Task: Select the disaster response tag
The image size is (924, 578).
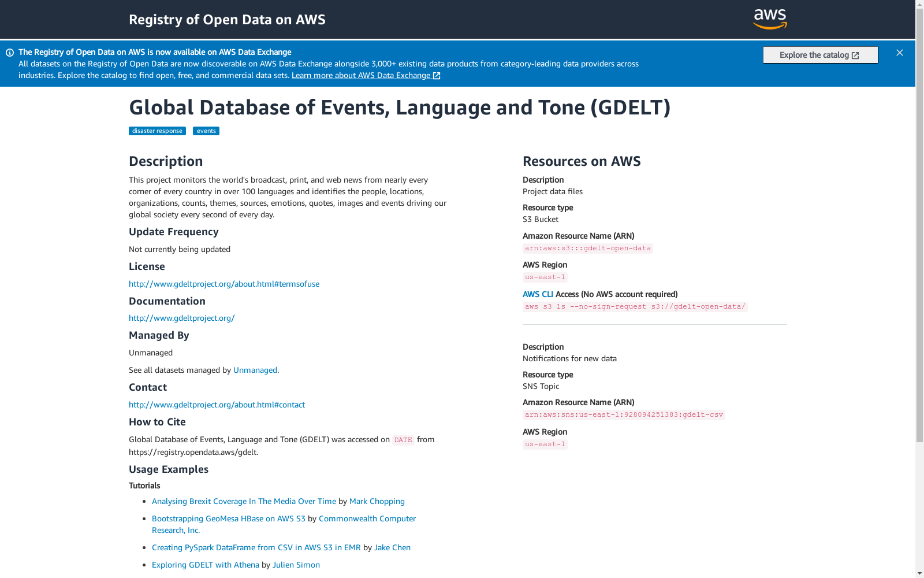Action: point(157,131)
